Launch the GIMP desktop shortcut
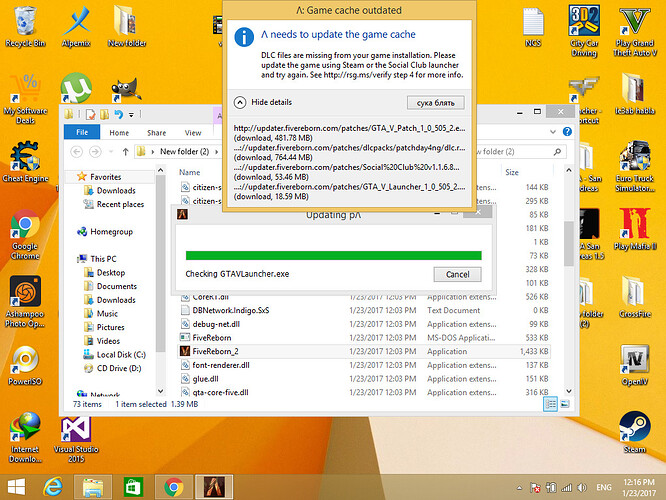The height and width of the screenshot is (500, 666). click(126, 89)
